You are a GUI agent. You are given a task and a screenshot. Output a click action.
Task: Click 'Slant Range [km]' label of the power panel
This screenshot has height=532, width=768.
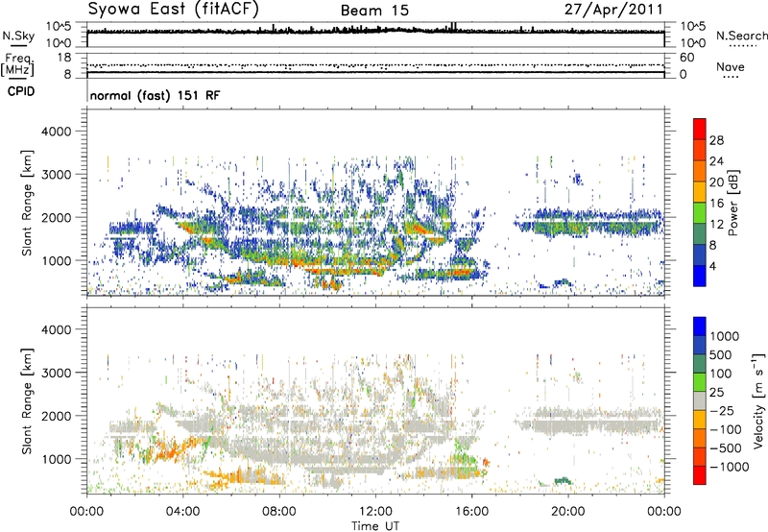pyautogui.click(x=27, y=203)
